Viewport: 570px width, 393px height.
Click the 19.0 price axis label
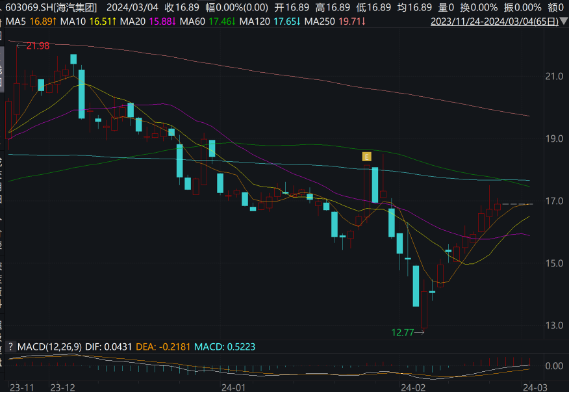(554, 139)
